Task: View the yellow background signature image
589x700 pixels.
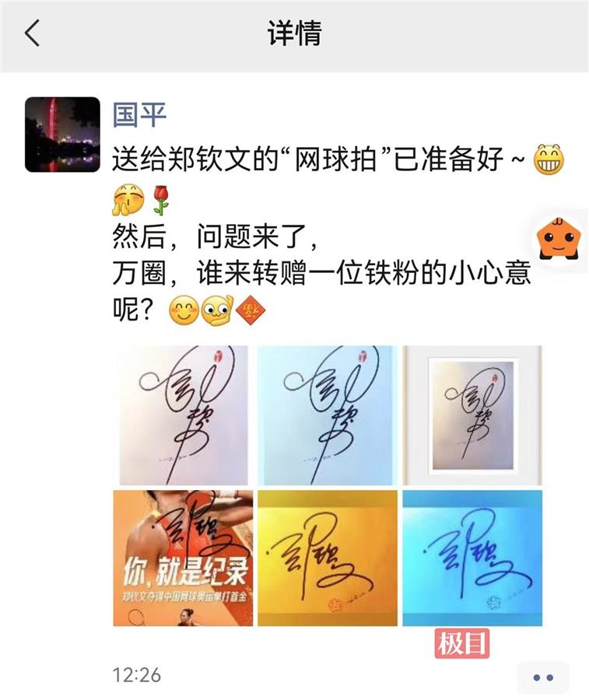Action: [x=328, y=558]
